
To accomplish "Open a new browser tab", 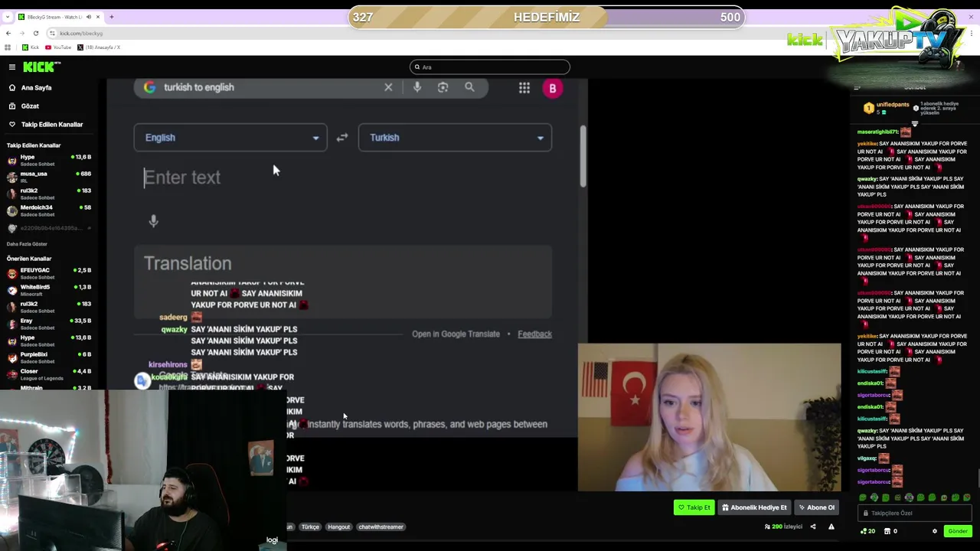I will coord(111,17).
